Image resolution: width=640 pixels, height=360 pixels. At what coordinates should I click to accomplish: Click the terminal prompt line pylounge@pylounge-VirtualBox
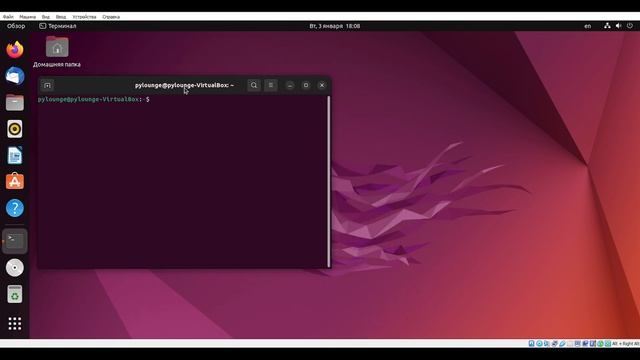93,100
